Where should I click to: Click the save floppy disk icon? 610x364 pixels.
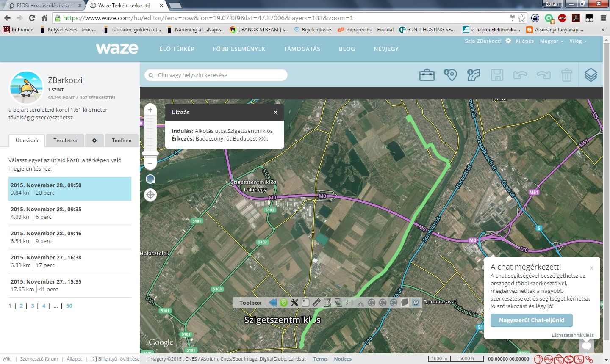(497, 75)
